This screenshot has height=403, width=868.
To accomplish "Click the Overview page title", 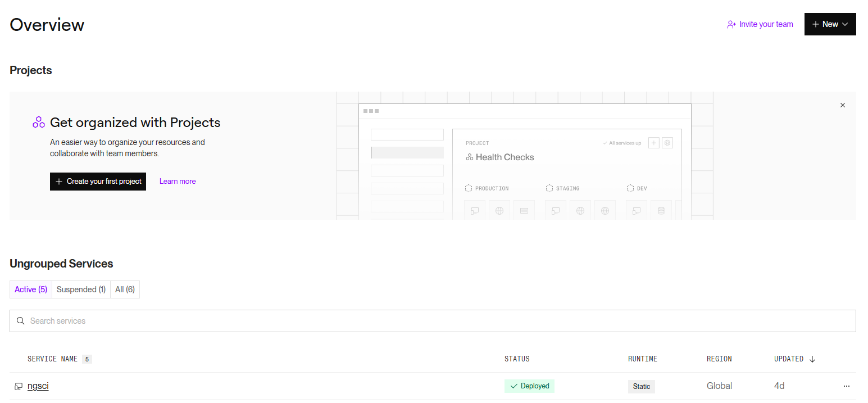I will pyautogui.click(x=47, y=25).
